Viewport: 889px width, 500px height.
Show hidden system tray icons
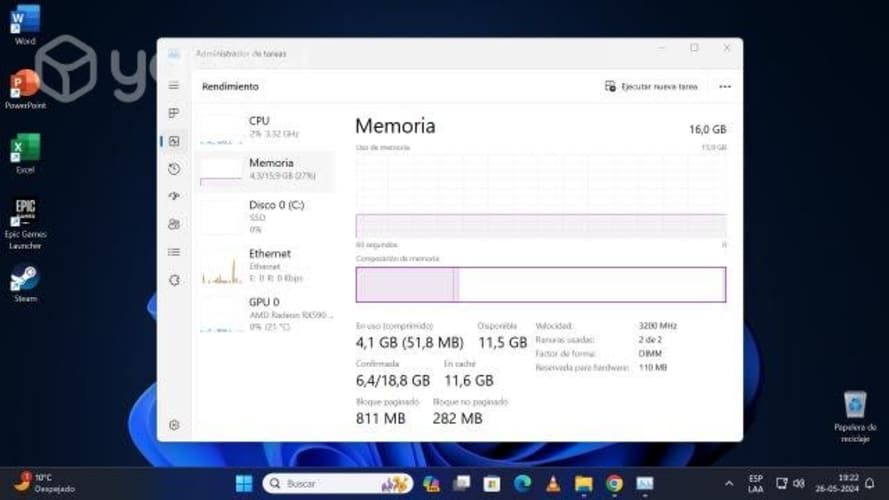[x=728, y=483]
